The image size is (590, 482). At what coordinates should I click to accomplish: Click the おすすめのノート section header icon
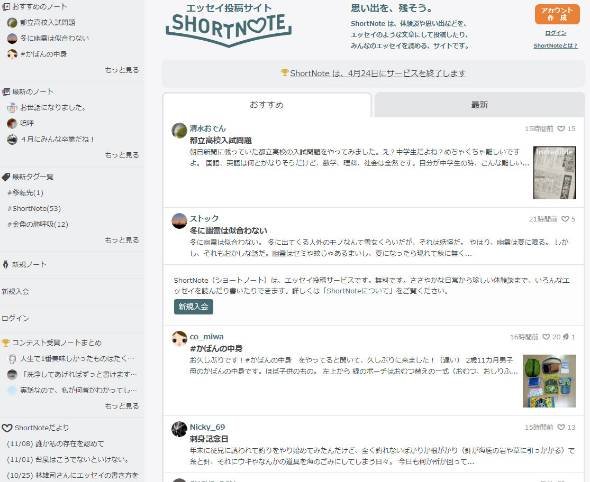point(6,6)
